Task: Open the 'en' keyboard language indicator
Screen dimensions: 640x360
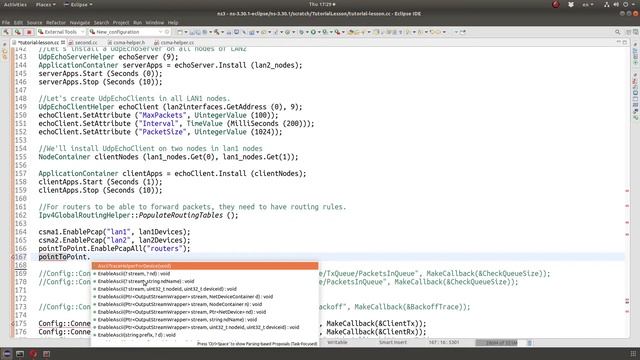Action: tap(588, 4)
